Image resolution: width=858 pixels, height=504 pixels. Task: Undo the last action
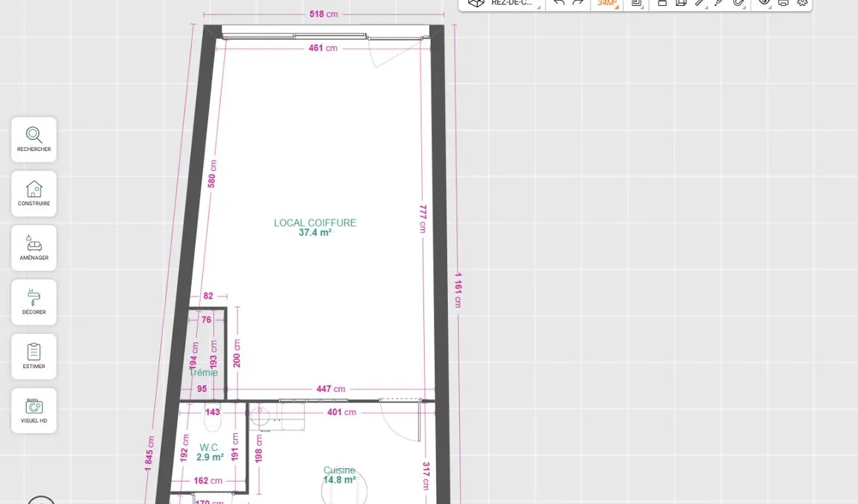coord(559,3)
